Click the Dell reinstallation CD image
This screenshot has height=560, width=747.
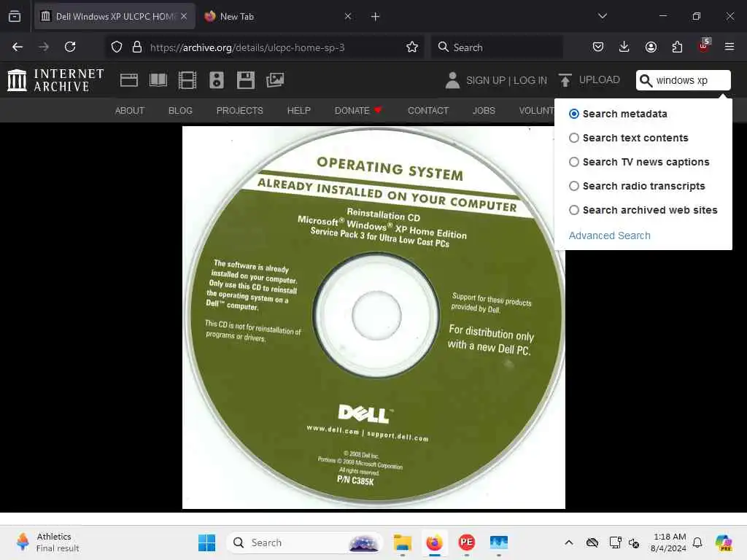pyautogui.click(x=374, y=318)
